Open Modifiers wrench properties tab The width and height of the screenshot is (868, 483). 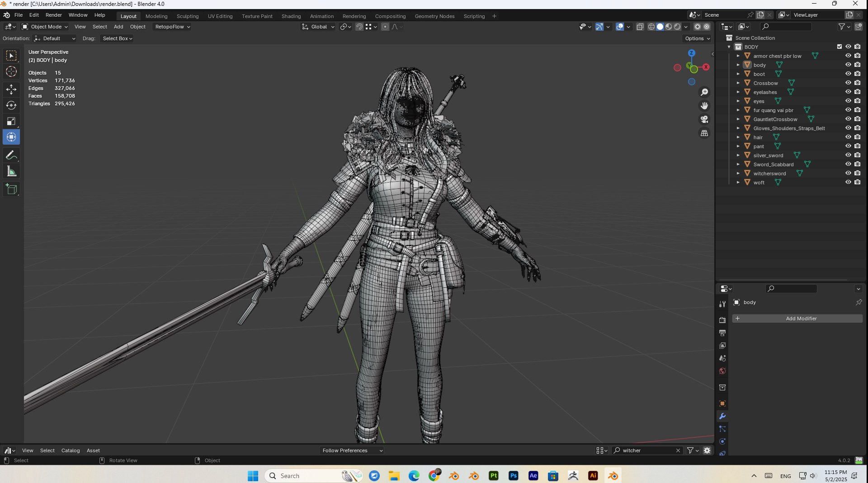[x=722, y=416]
